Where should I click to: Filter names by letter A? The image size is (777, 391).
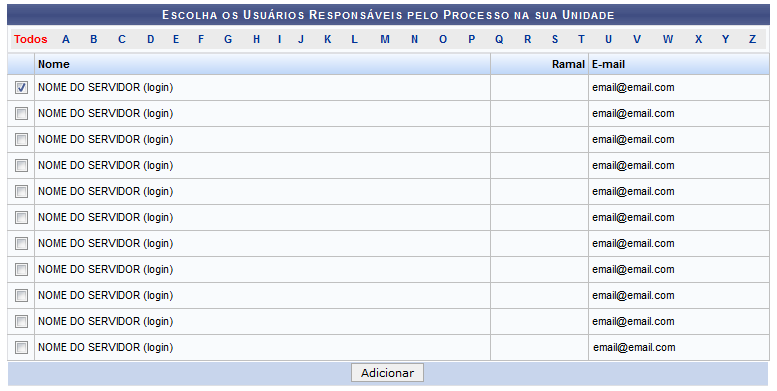(x=65, y=39)
